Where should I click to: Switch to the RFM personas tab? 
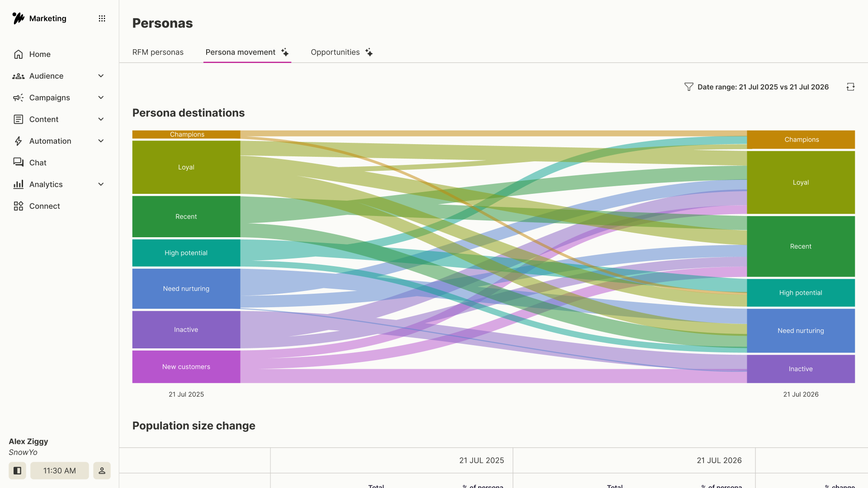(158, 52)
